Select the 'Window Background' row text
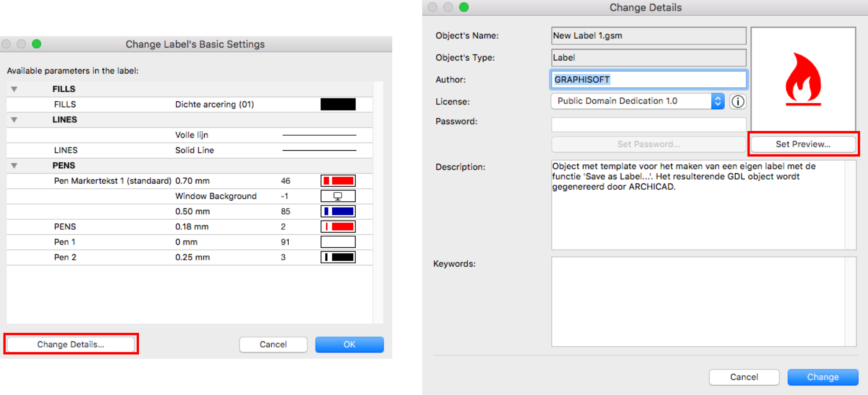 pyautogui.click(x=216, y=196)
